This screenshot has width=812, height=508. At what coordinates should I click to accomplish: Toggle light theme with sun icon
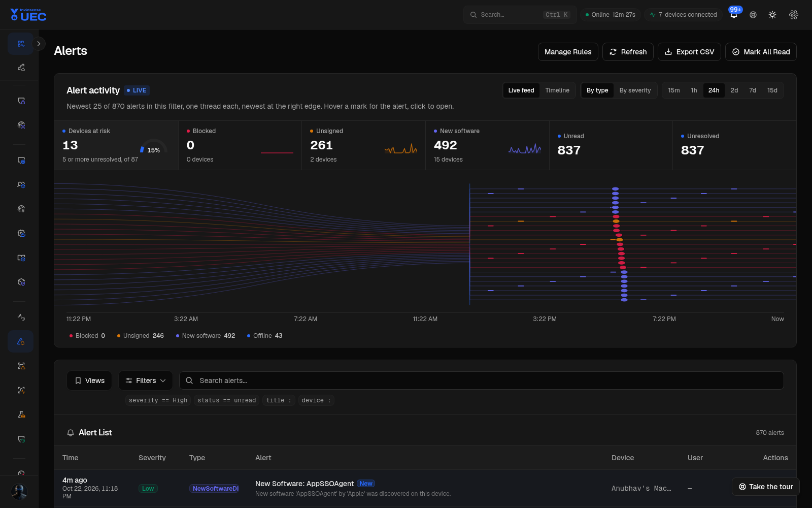pyautogui.click(x=772, y=15)
